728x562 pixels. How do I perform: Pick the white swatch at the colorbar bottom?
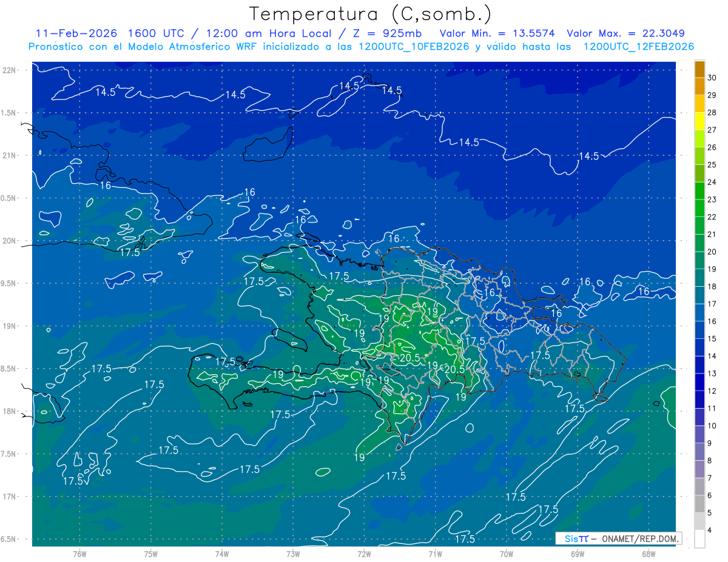tap(699, 539)
